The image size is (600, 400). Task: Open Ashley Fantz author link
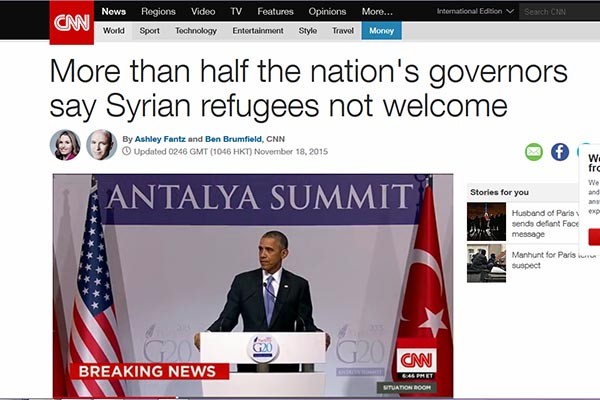160,139
